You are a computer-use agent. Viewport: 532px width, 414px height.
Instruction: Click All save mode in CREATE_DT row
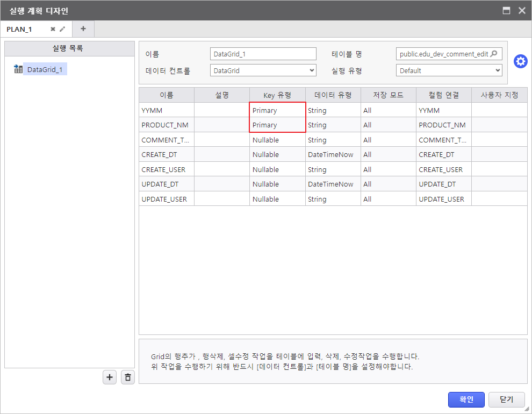tap(388, 154)
